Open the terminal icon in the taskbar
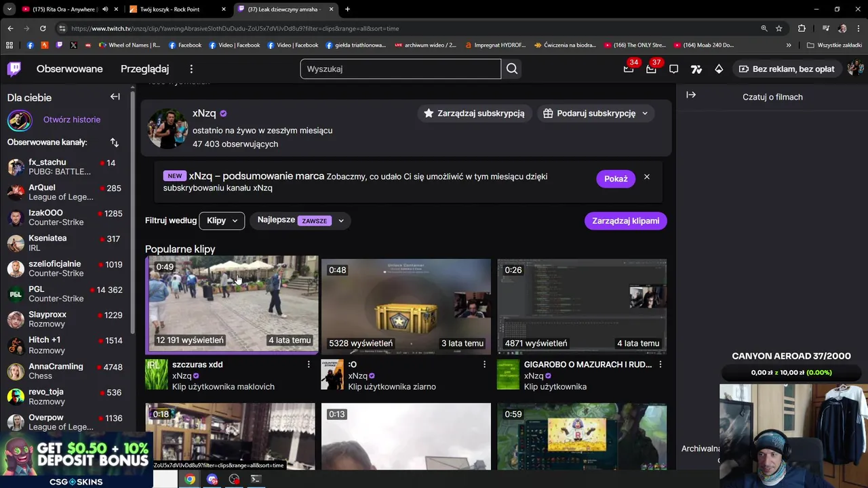The height and width of the screenshot is (488, 868). coord(256,479)
